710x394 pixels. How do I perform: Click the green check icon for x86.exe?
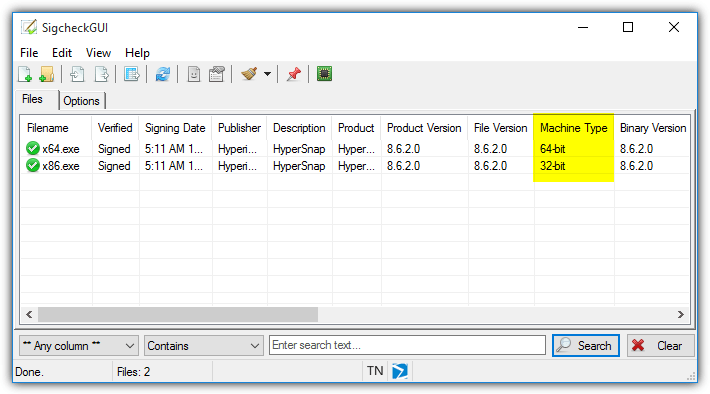33,165
